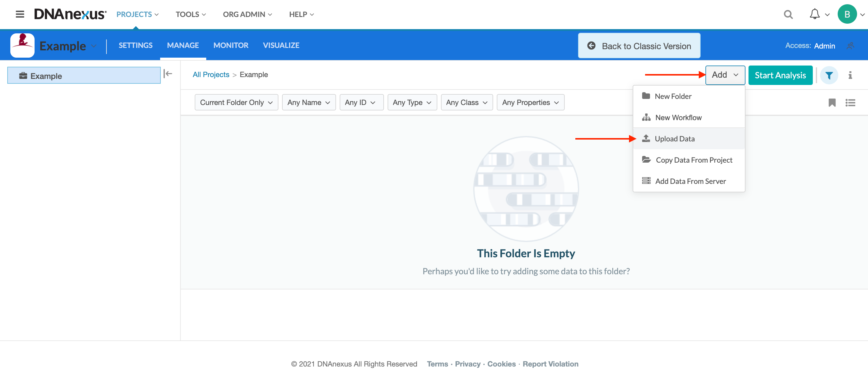Open the notifications bell
The width and height of the screenshot is (868, 375).
click(814, 14)
